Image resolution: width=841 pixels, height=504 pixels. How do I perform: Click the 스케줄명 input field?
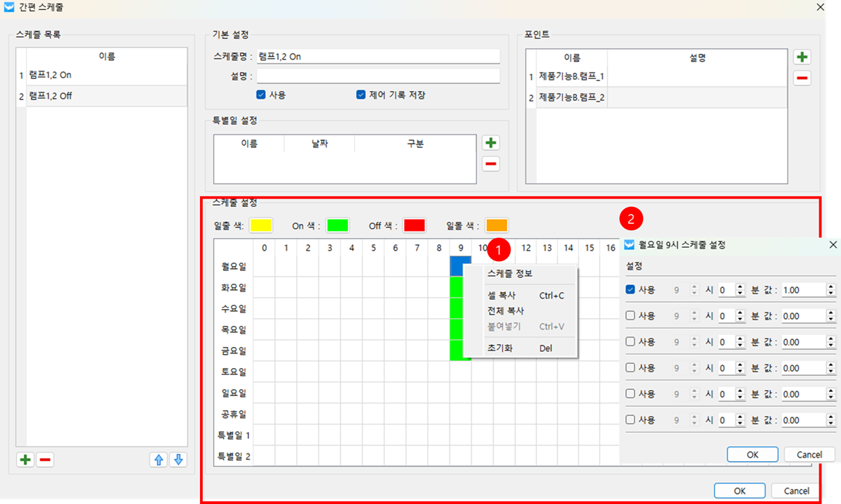[x=378, y=56]
